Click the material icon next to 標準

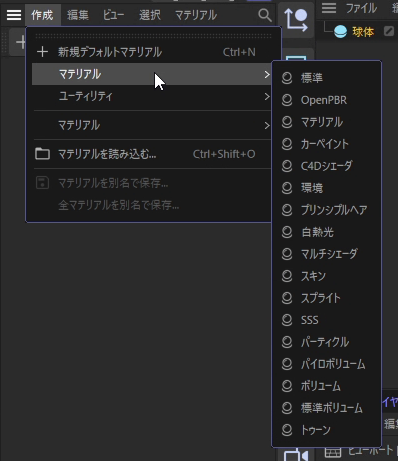click(x=287, y=78)
